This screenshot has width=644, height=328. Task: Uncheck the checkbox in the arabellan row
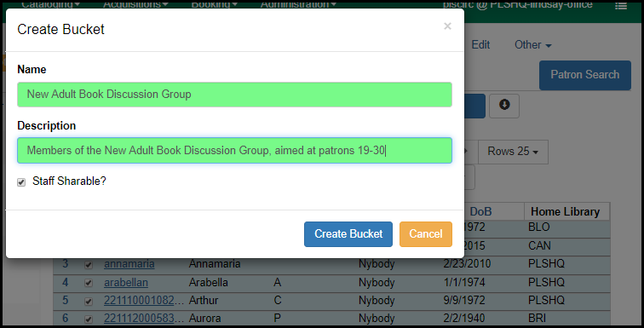(89, 283)
